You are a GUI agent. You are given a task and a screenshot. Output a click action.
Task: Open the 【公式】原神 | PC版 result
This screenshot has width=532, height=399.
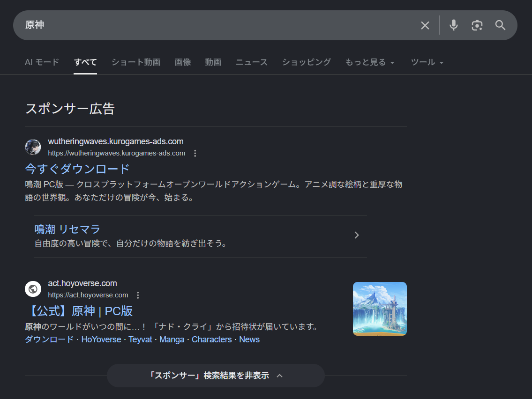pyautogui.click(x=79, y=311)
